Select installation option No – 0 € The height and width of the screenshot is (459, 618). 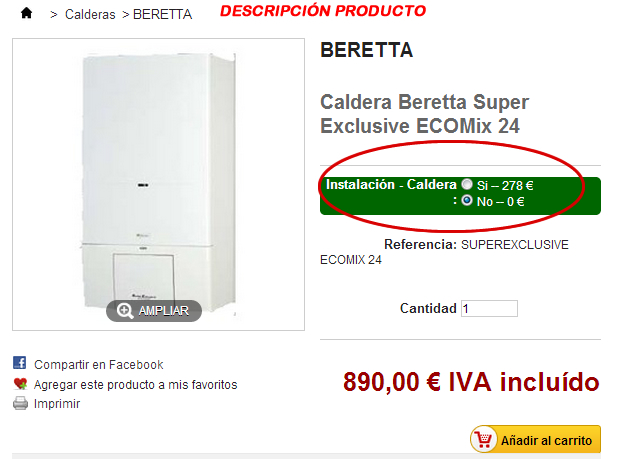467,201
